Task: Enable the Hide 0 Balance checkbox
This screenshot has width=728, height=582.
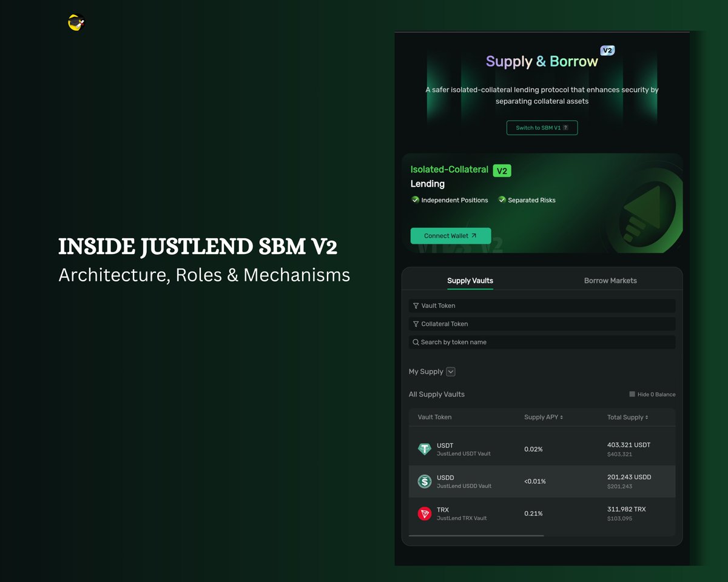Action: point(632,394)
